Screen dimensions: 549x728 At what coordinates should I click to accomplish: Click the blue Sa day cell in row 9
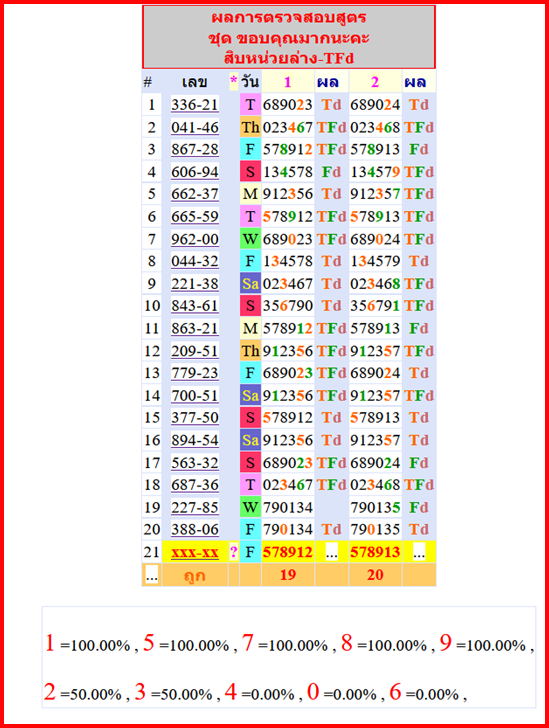pos(250,284)
